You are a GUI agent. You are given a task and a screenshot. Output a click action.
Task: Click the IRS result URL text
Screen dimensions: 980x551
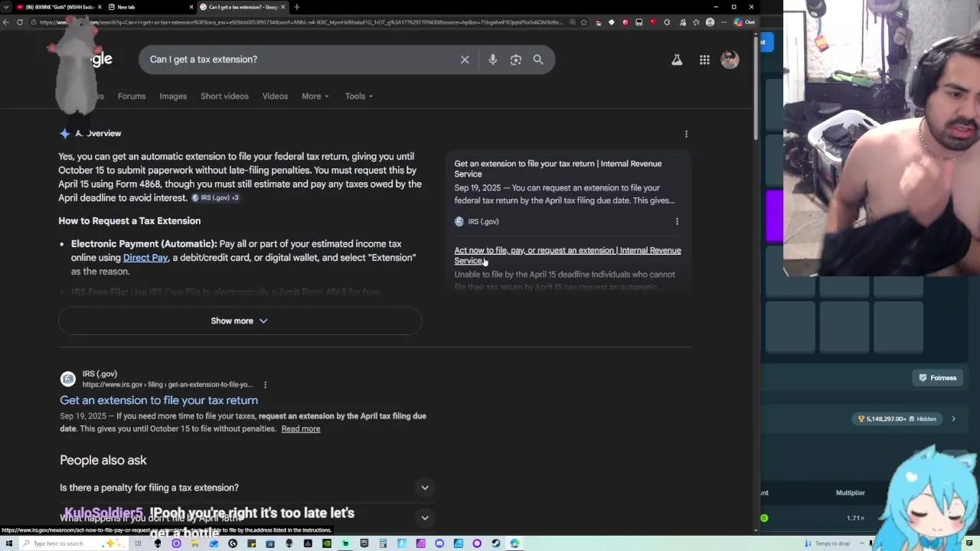point(167,385)
